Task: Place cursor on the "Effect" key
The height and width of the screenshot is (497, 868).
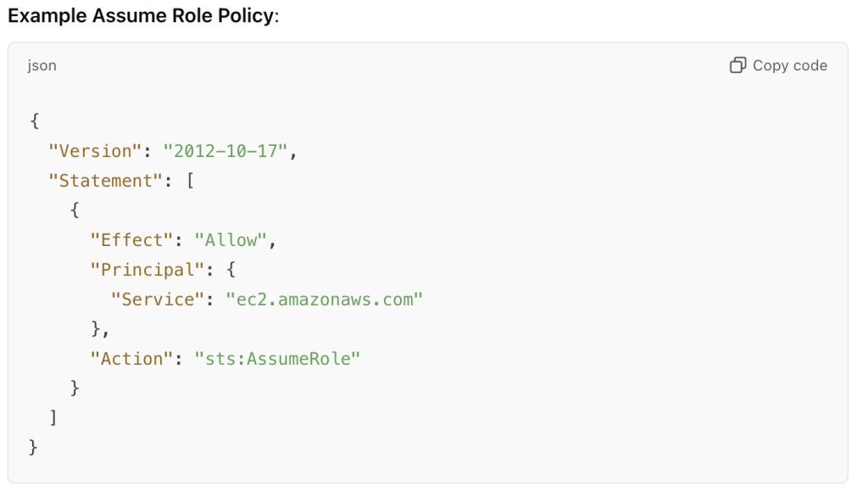Action: pos(132,240)
